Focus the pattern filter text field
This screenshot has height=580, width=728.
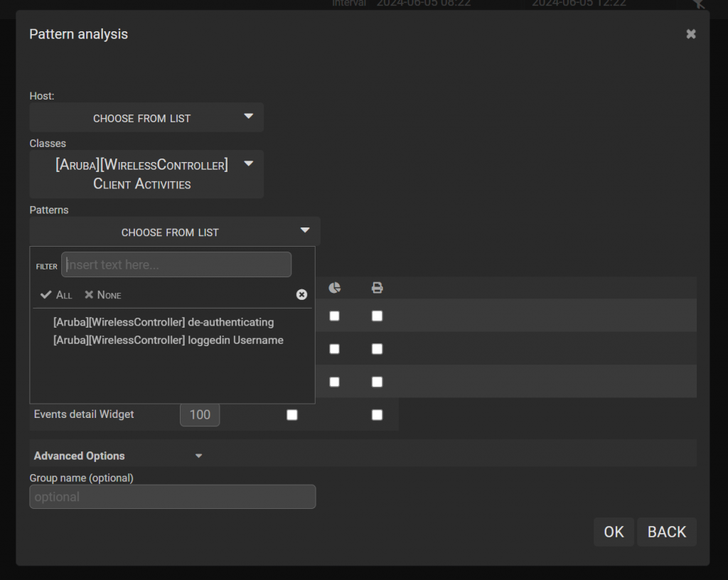(176, 264)
